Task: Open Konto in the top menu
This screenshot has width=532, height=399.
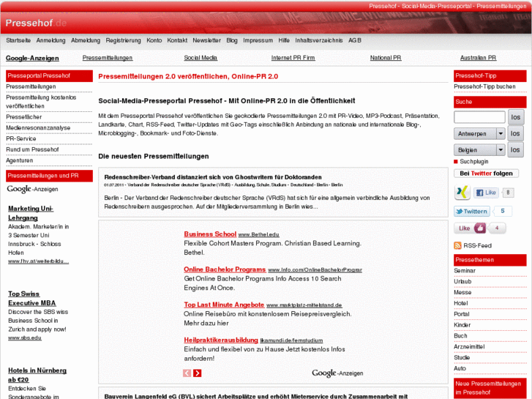Action: [x=154, y=40]
